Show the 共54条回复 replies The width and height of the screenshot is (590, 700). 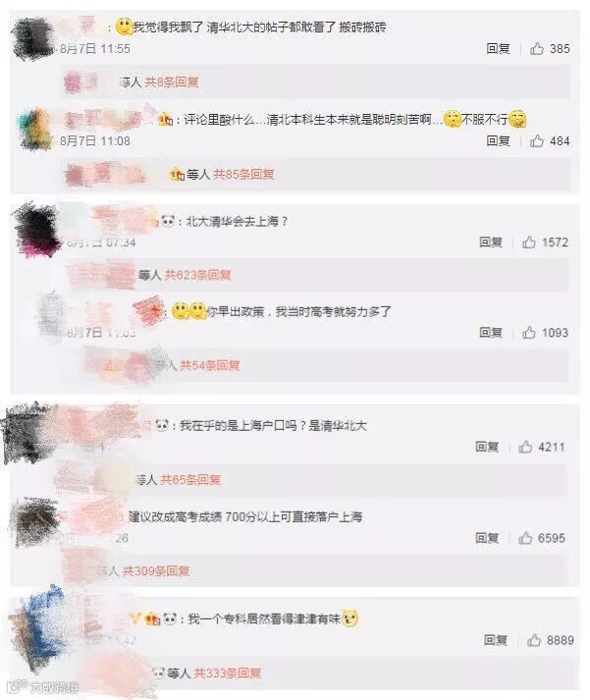point(210,365)
